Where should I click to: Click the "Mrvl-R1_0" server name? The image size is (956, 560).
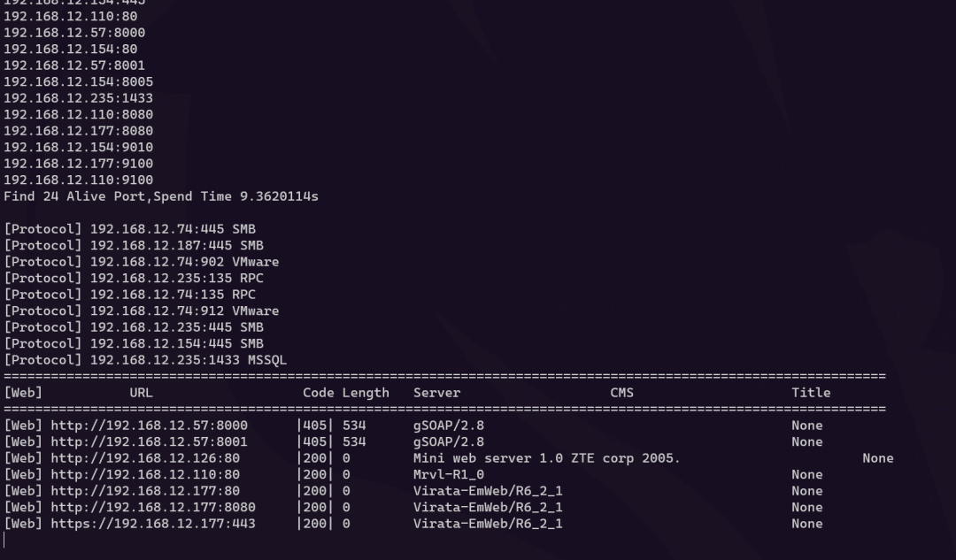[x=448, y=474]
